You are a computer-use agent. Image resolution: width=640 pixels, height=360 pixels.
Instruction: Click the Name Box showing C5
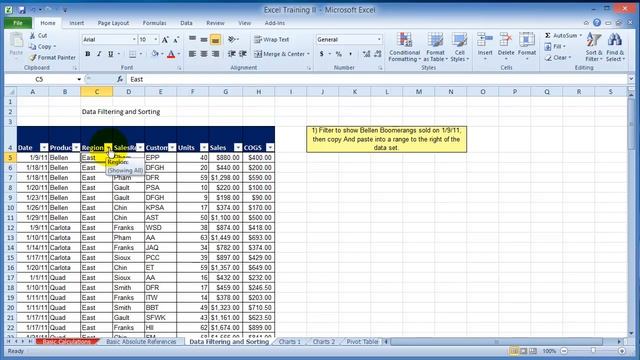[39, 79]
